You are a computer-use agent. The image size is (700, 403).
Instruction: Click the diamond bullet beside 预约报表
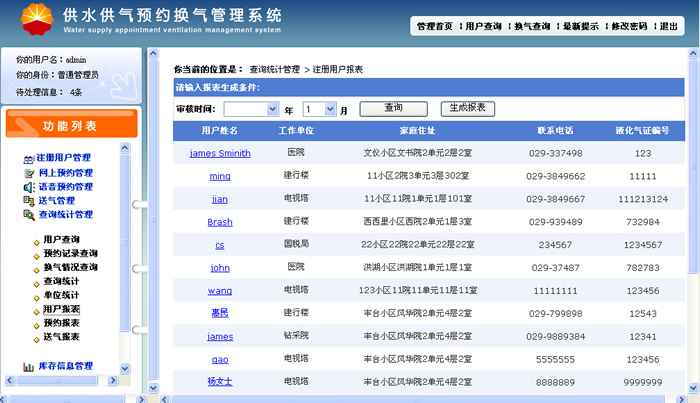click(35, 324)
